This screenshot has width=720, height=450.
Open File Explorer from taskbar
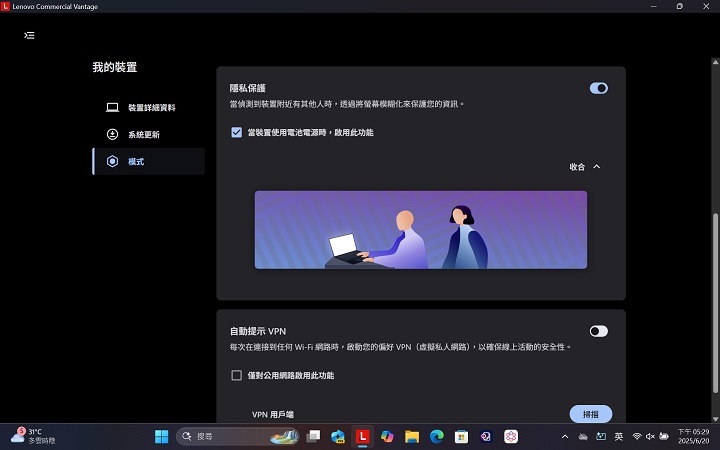point(412,436)
